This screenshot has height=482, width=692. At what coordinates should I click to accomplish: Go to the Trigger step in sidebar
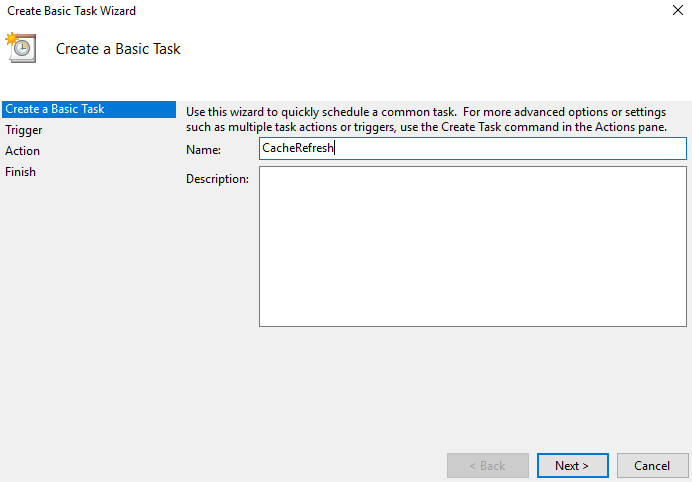click(24, 130)
